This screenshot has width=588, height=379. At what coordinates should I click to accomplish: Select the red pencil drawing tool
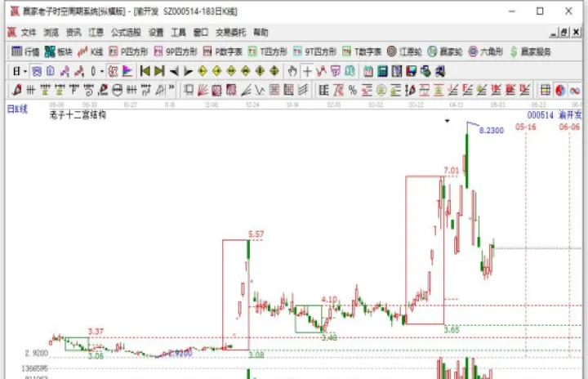[x=16, y=90]
